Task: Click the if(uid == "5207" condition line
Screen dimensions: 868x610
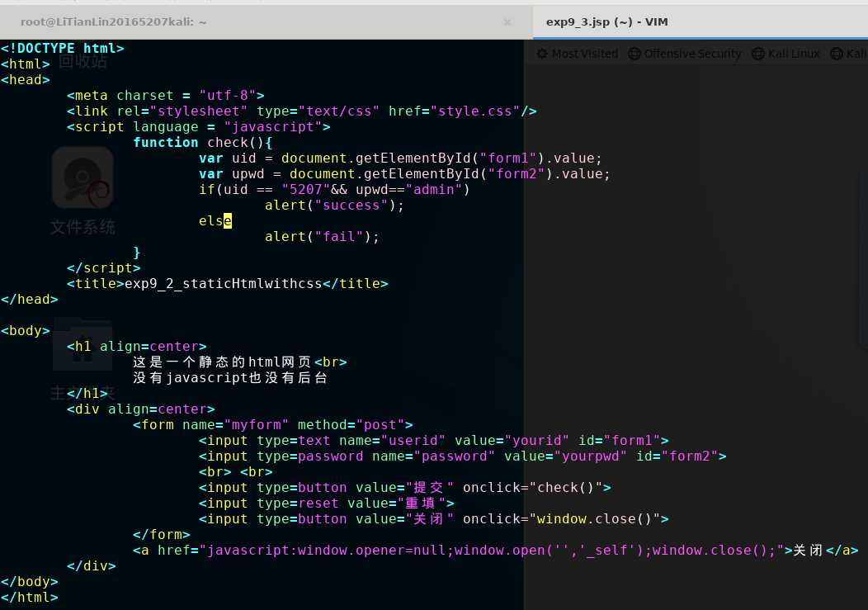Action: [334, 190]
